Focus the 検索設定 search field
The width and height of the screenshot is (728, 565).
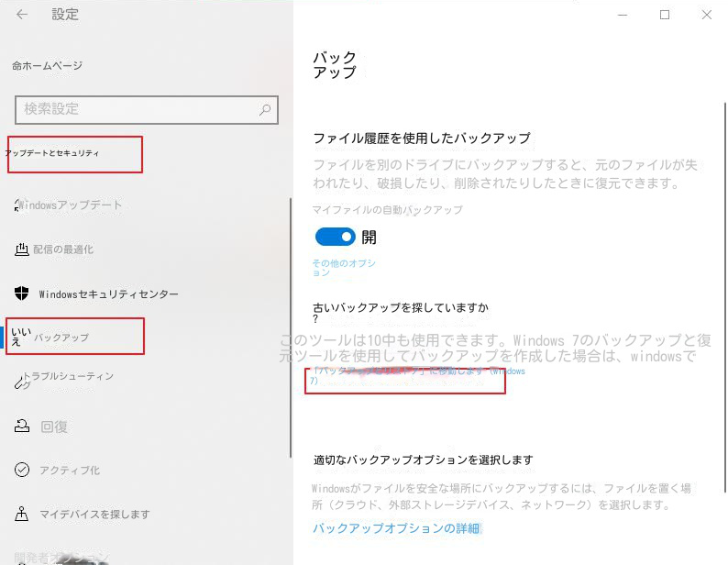[x=138, y=109]
